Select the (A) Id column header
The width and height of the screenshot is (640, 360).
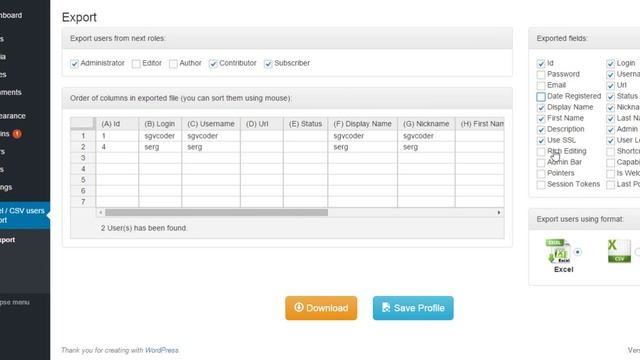coord(117,124)
